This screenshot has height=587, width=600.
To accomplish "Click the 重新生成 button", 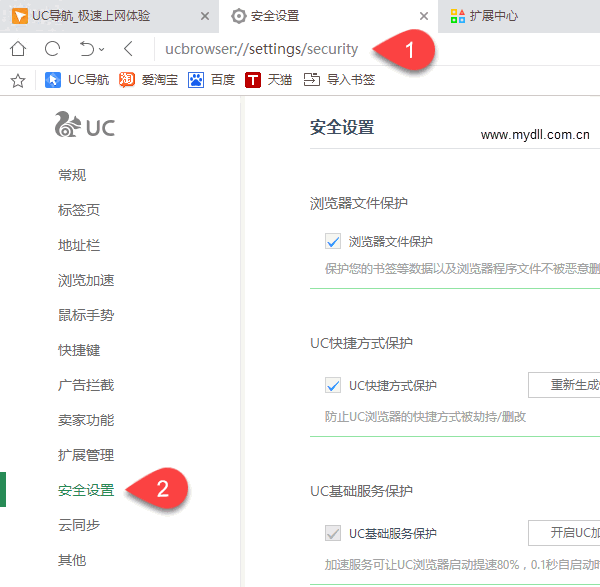I will pos(564,385).
